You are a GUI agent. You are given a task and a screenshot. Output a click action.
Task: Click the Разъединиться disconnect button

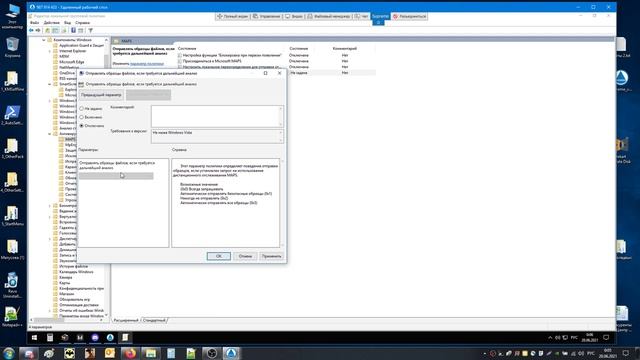pyautogui.click(x=410, y=16)
